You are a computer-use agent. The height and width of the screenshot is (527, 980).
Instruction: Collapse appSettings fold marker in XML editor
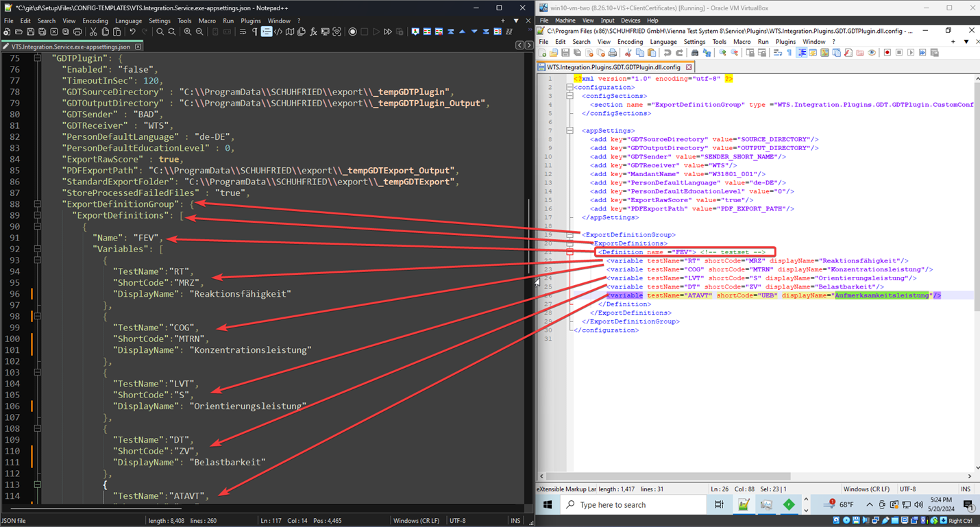(569, 130)
